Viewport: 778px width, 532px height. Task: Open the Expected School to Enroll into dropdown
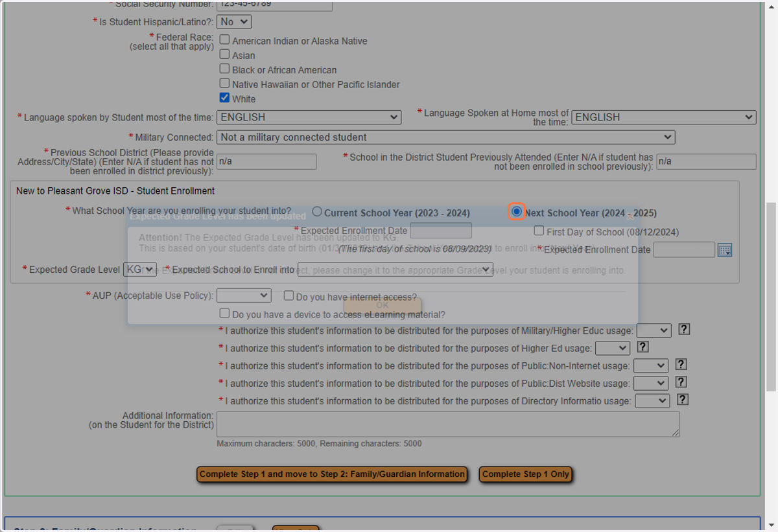coord(395,269)
